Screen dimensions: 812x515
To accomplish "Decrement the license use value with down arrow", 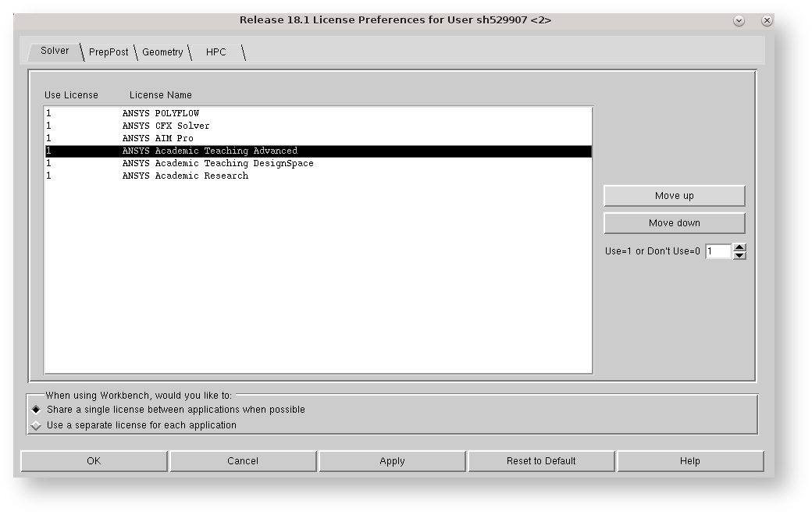I will click(739, 255).
